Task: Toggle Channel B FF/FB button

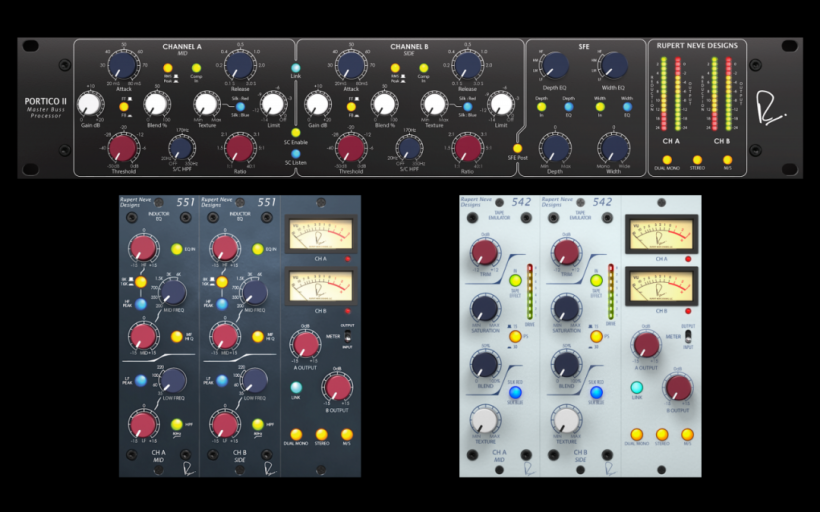Action: pyautogui.click(x=351, y=107)
